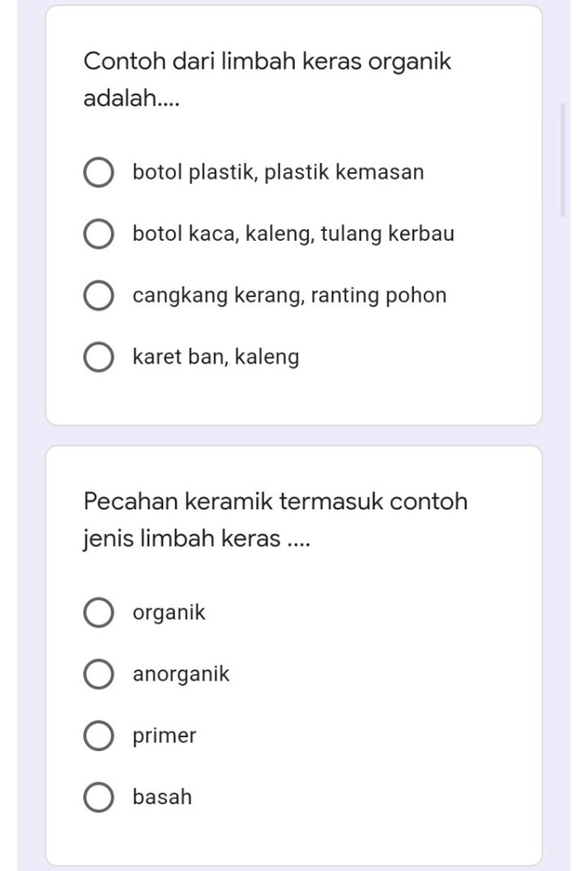Choose radio circle beside 'botol kaca, kaleng, tulang kerbau'

click(x=99, y=234)
